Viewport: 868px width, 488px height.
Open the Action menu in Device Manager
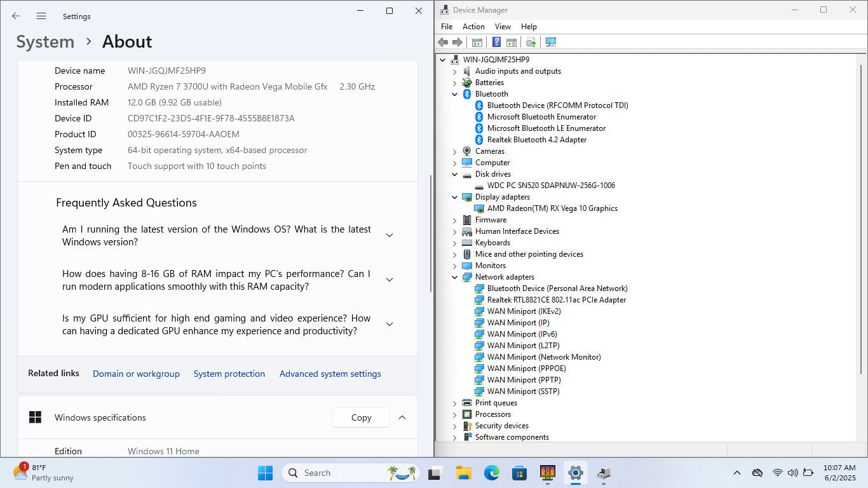click(x=473, y=27)
